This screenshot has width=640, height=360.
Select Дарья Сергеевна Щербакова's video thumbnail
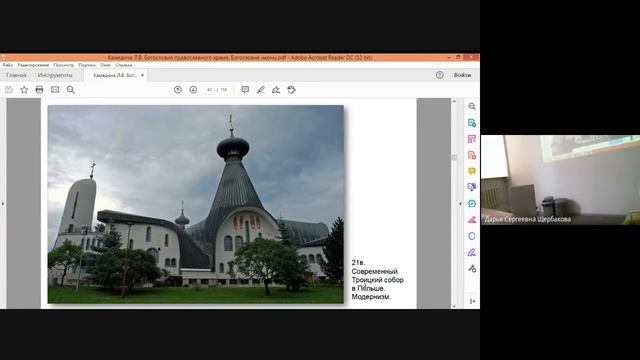tap(560, 180)
